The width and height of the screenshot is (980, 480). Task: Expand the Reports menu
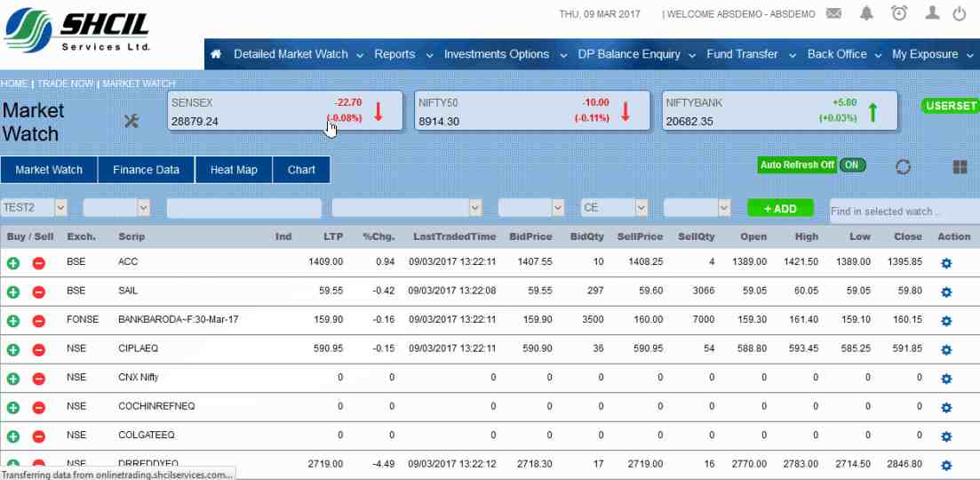point(403,54)
